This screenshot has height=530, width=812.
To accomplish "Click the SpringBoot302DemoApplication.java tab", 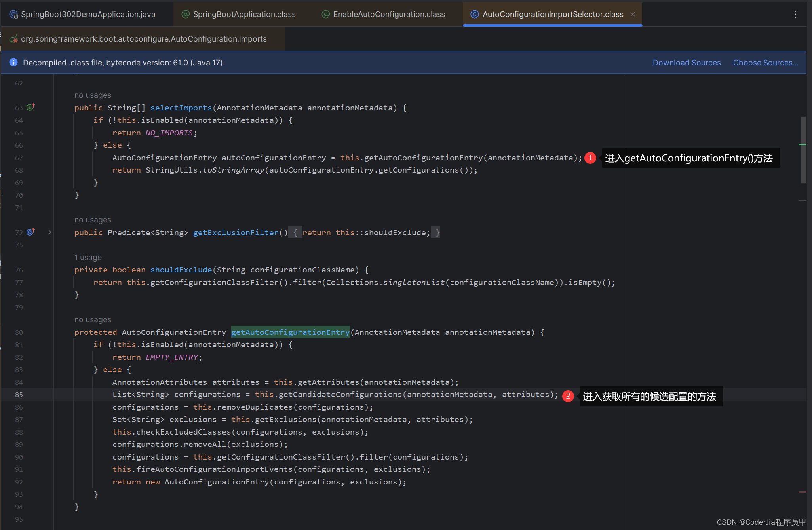I will coord(89,13).
